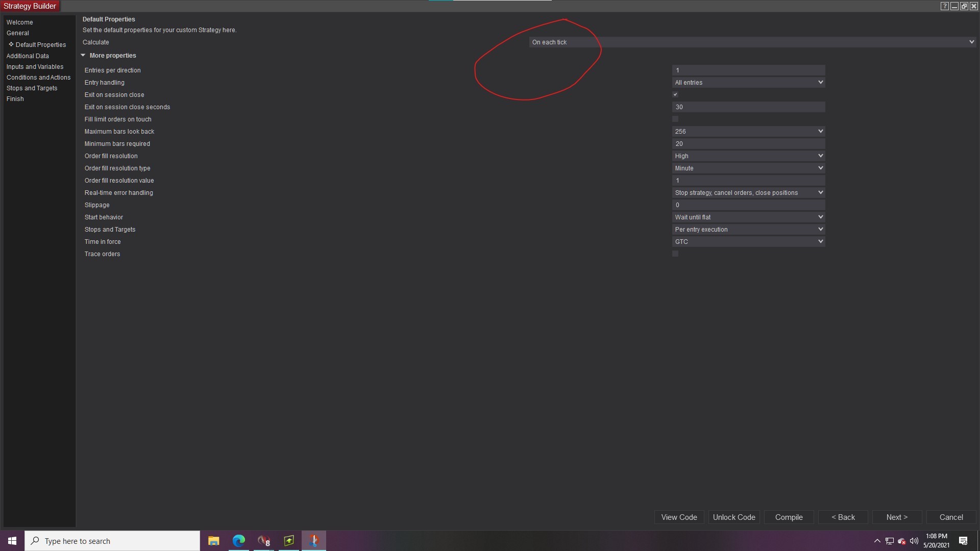
Task: Open NinjaTrader 8 from the taskbar
Action: (263, 541)
